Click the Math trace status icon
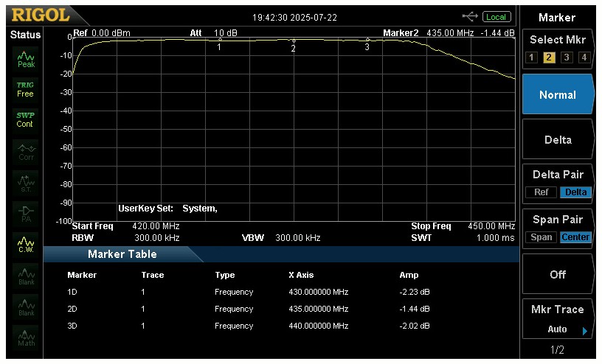The width and height of the screenshot is (602, 364). (x=26, y=337)
